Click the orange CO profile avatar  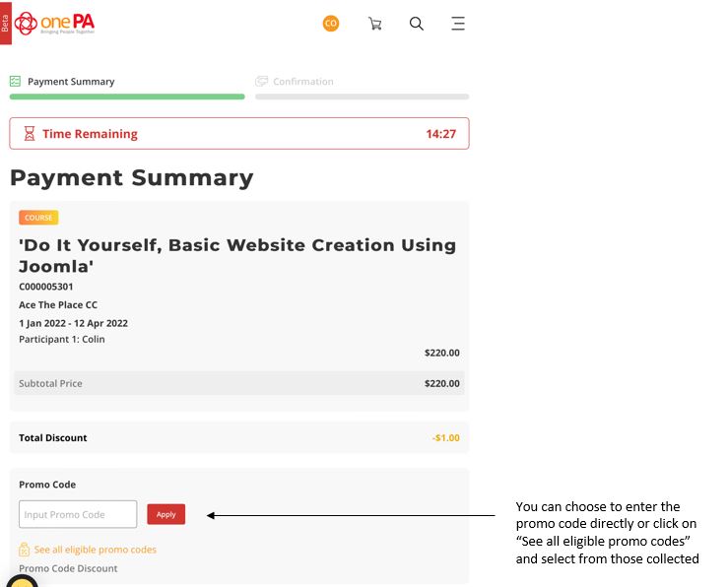331,24
